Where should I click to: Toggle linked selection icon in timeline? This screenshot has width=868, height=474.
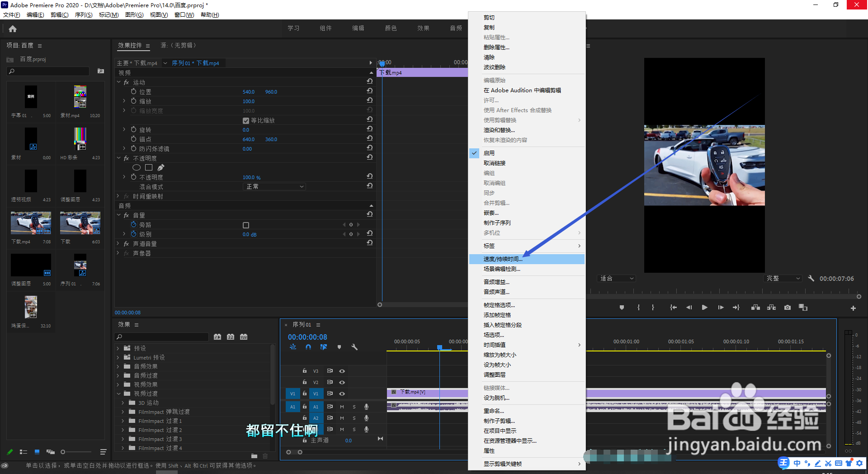324,347
